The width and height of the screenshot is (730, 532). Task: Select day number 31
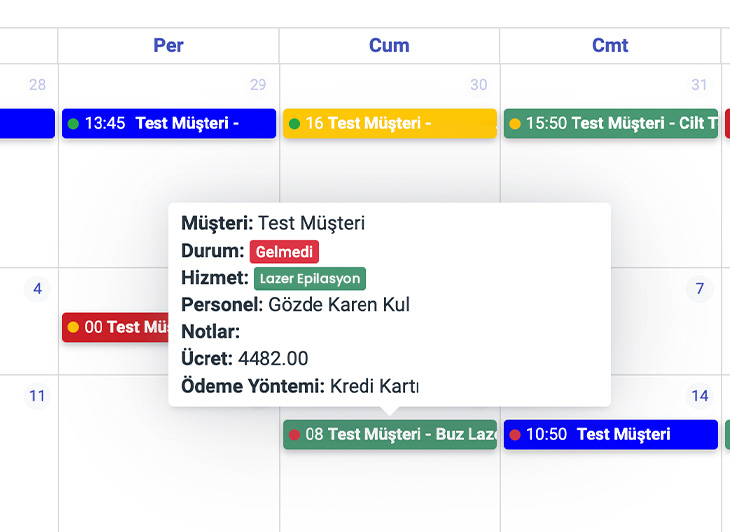click(699, 85)
